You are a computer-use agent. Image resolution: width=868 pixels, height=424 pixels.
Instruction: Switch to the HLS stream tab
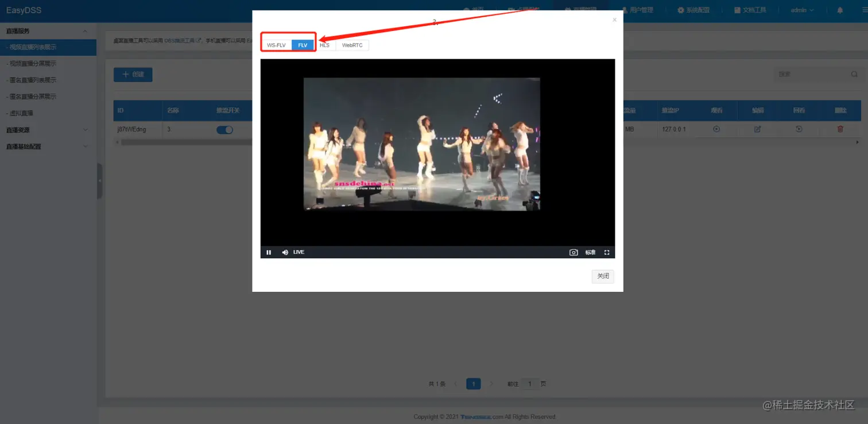[325, 45]
